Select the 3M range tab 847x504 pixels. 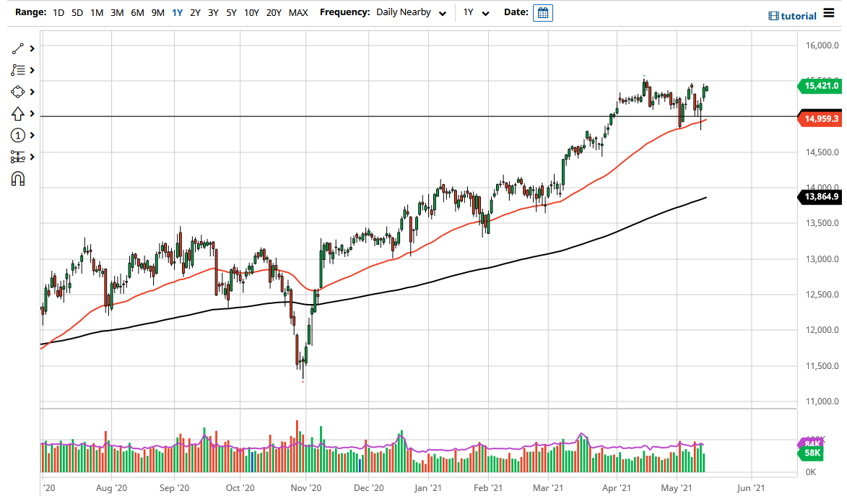point(116,12)
